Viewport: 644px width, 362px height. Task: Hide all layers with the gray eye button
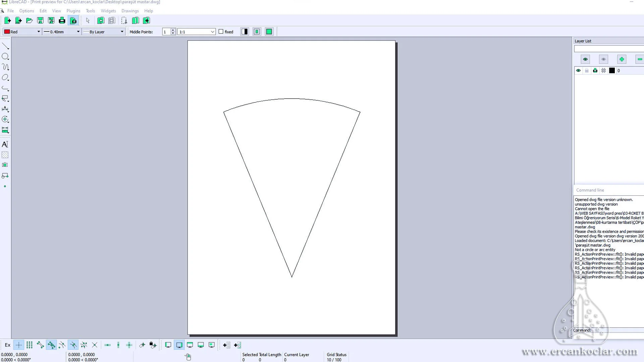(603, 59)
